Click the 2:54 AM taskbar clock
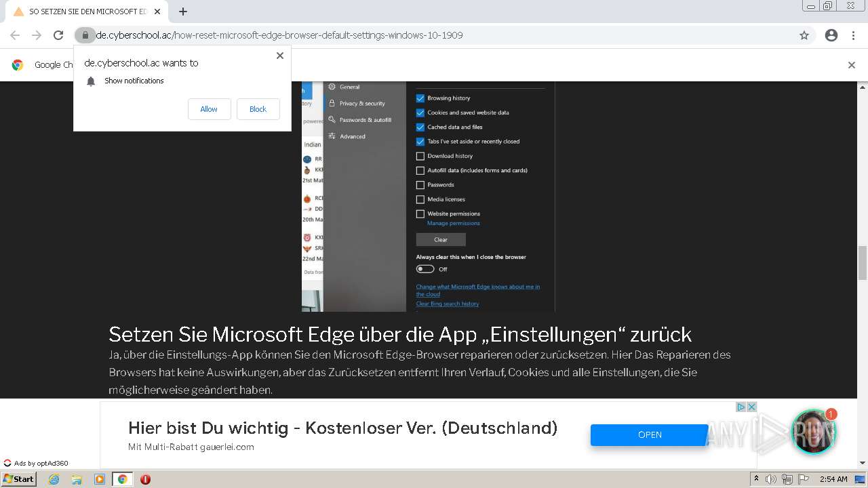Viewport: 868px width, 488px height. coord(833,479)
